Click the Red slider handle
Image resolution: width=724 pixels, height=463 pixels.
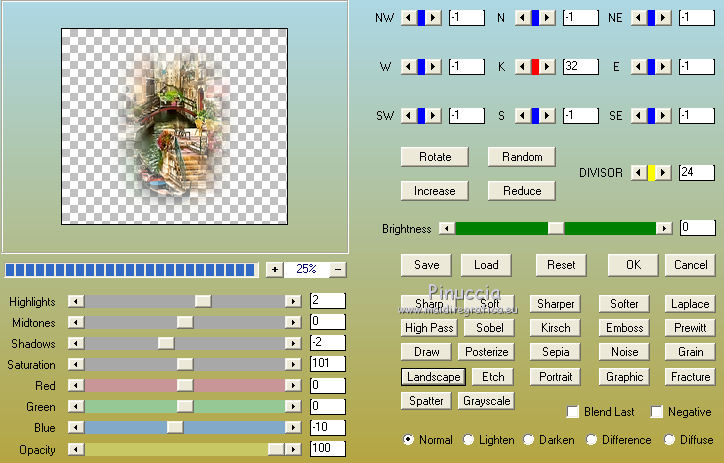[x=185, y=385]
